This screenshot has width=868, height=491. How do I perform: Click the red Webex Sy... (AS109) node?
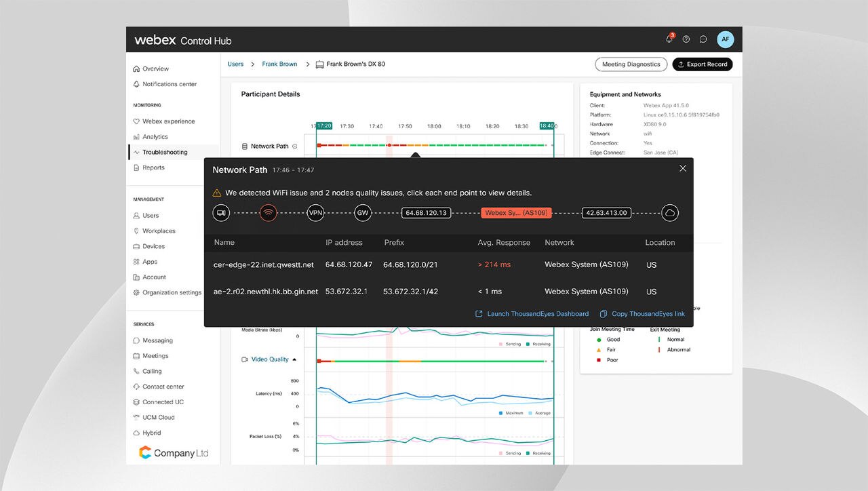[x=517, y=213]
